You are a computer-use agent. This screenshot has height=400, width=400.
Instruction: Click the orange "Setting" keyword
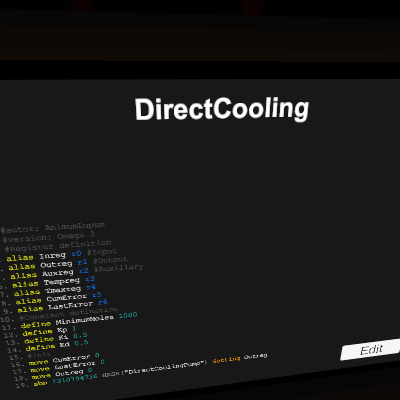tap(226, 359)
